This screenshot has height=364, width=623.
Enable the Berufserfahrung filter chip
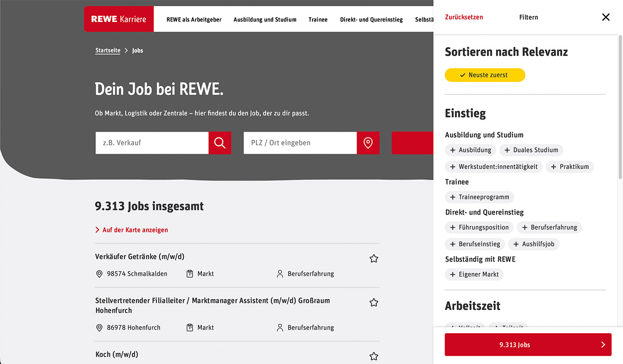[550, 227]
